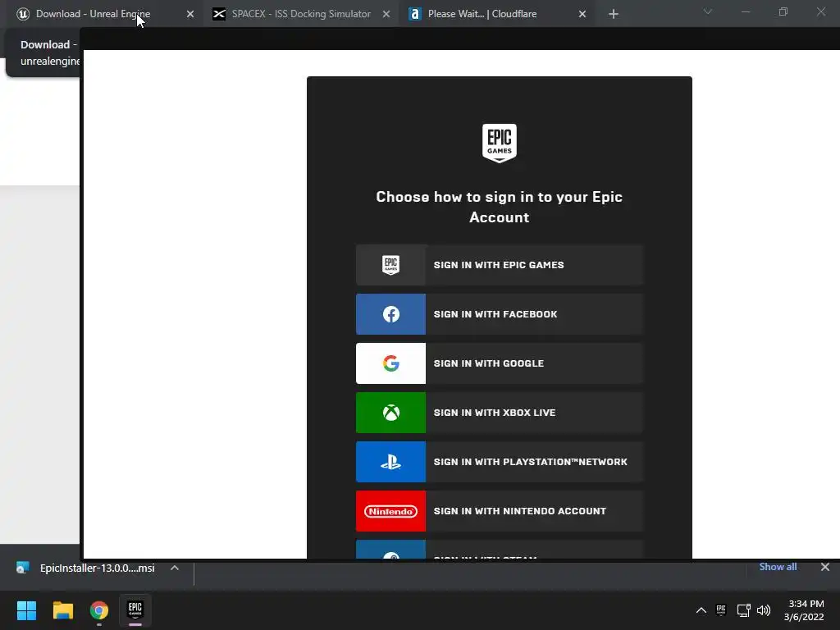
Task: Click the Unreal Engine tab favicon
Action: [x=22, y=14]
